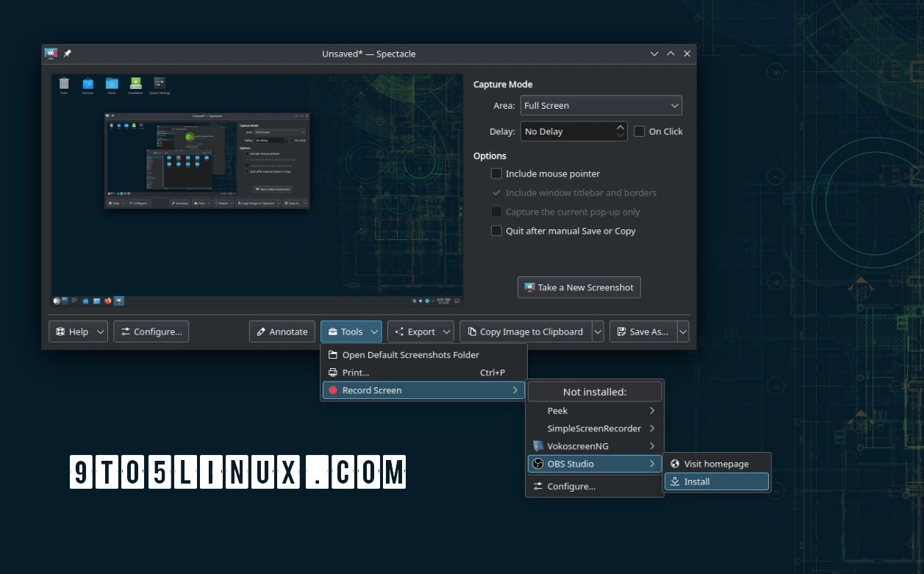Enable the On Click checkbox
Image resolution: width=924 pixels, height=574 pixels.
[x=640, y=132]
